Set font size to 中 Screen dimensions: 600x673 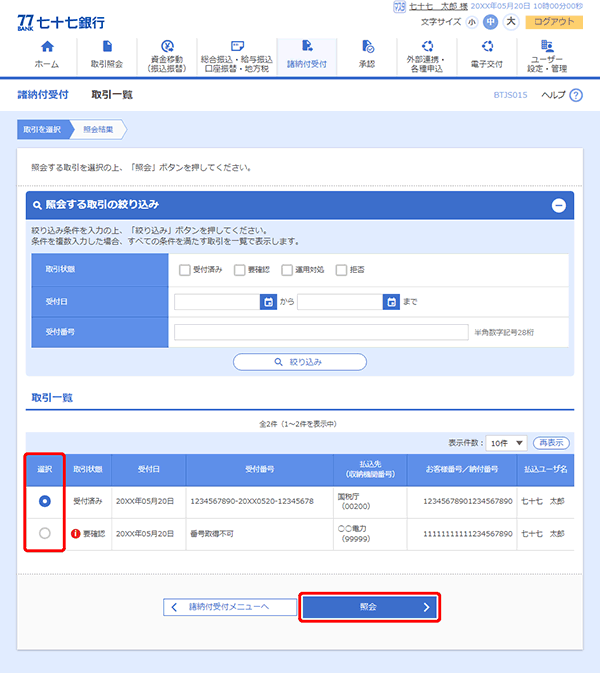pyautogui.click(x=491, y=22)
